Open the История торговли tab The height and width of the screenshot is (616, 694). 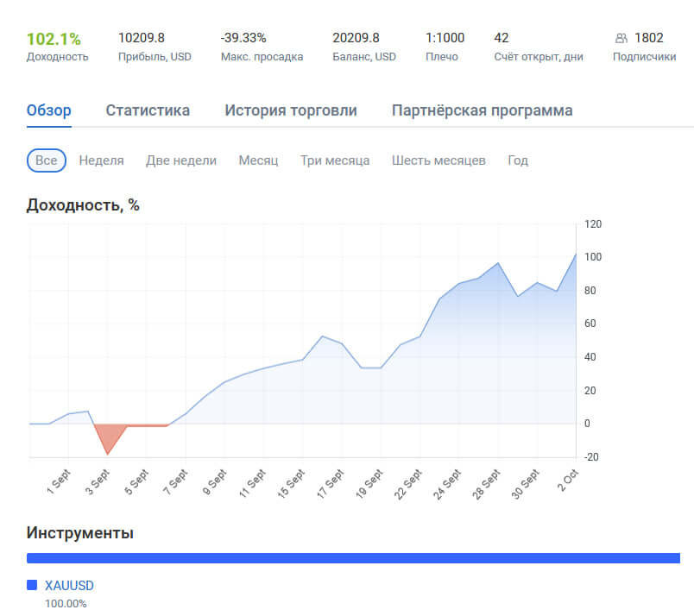291,110
